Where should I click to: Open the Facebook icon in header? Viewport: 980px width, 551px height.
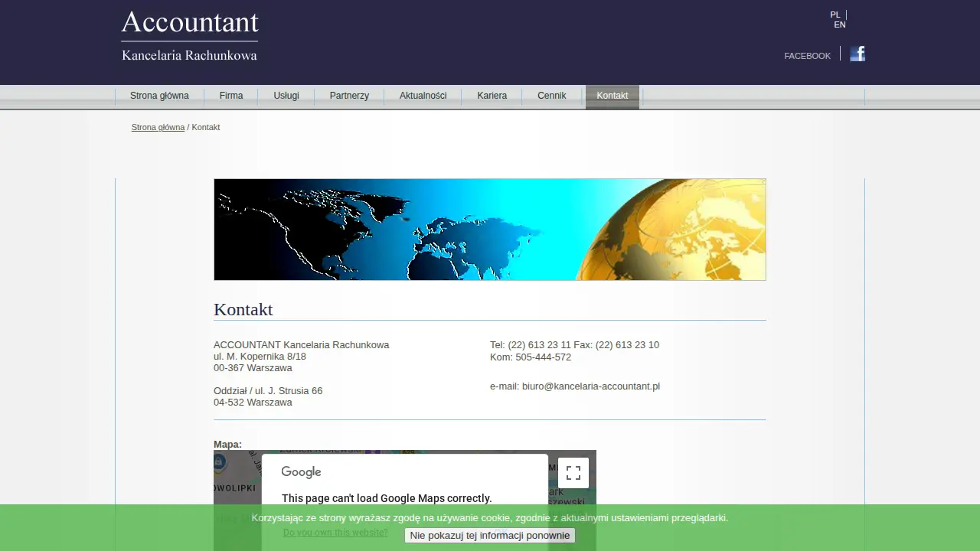[857, 54]
